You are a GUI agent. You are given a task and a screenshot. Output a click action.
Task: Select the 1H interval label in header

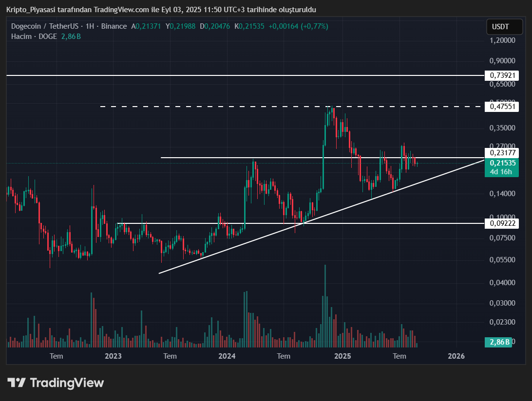[90, 26]
